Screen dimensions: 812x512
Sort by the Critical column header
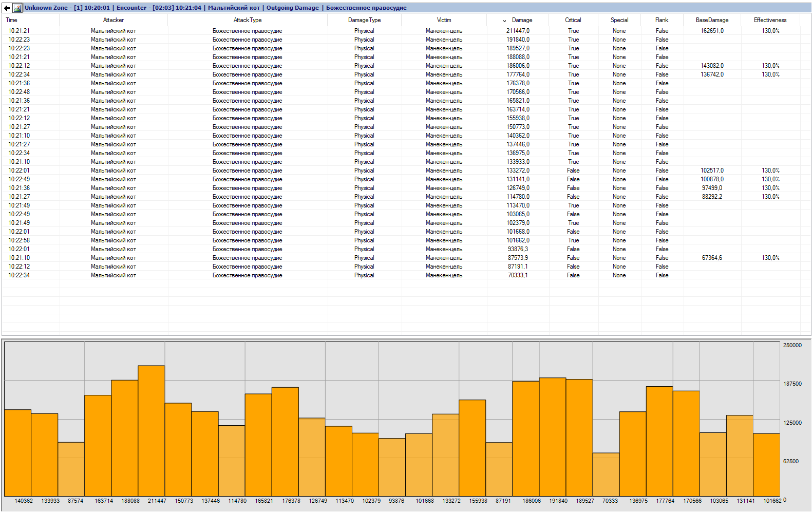pos(573,20)
